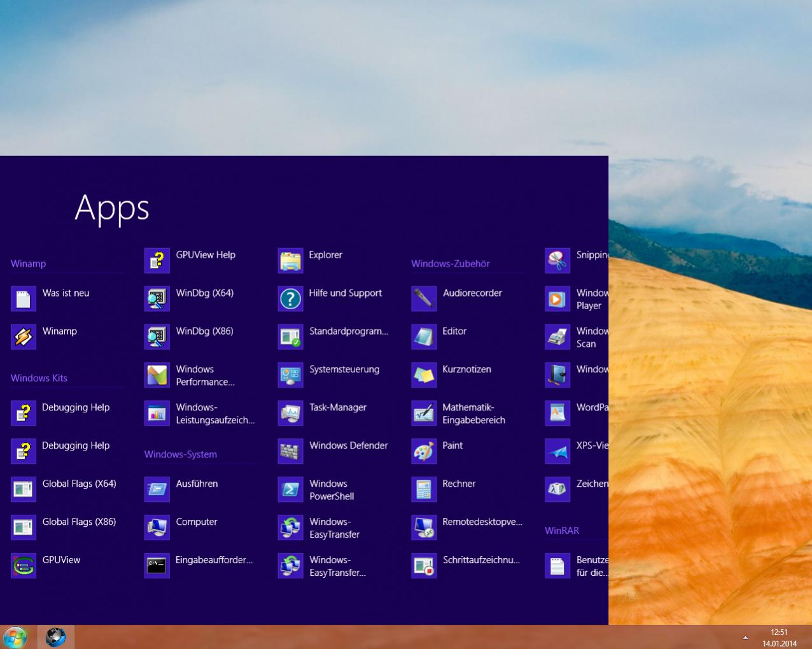
Task: Open Windows Defender wall icon
Action: 291,451
